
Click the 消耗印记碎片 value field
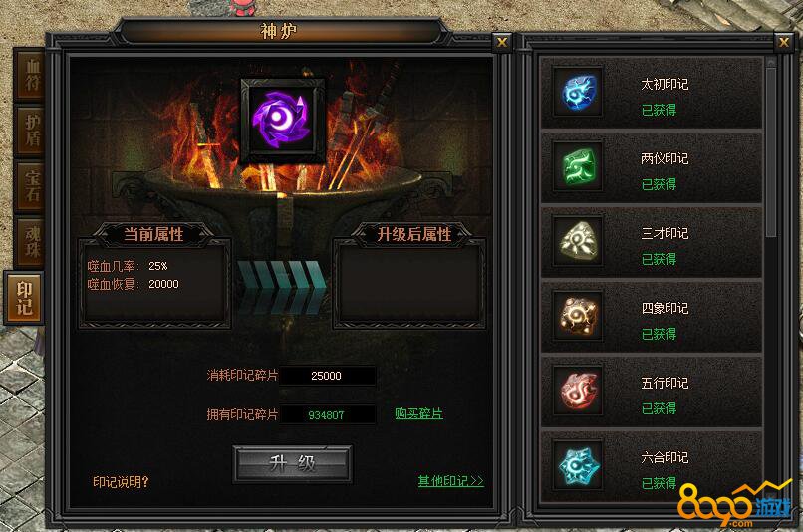tap(327, 376)
